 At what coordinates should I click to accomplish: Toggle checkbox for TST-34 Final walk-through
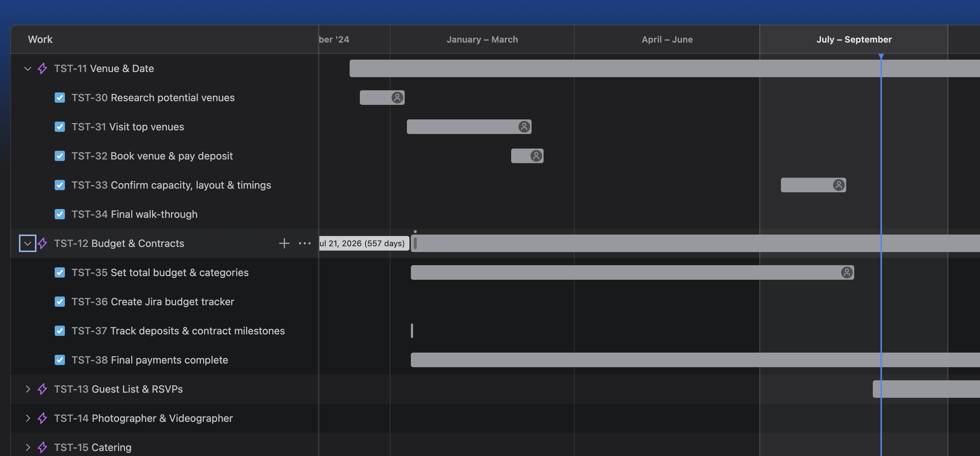pyautogui.click(x=60, y=214)
